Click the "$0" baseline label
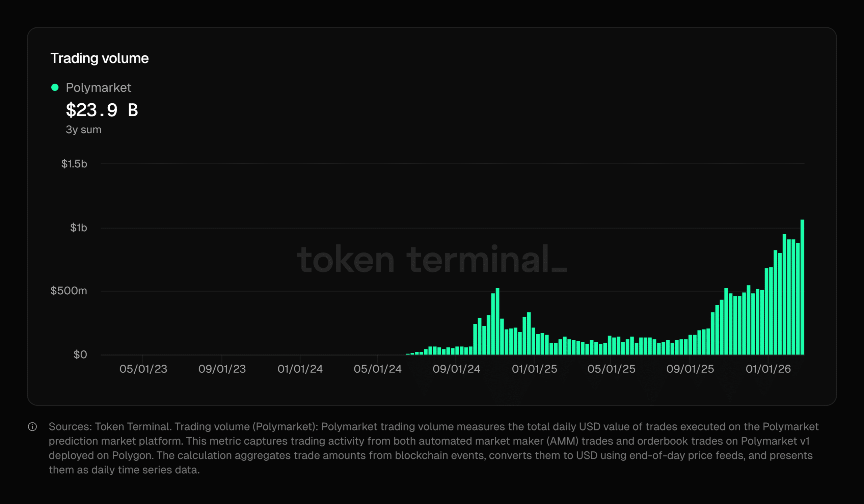The height and width of the screenshot is (504, 864). [x=81, y=354]
